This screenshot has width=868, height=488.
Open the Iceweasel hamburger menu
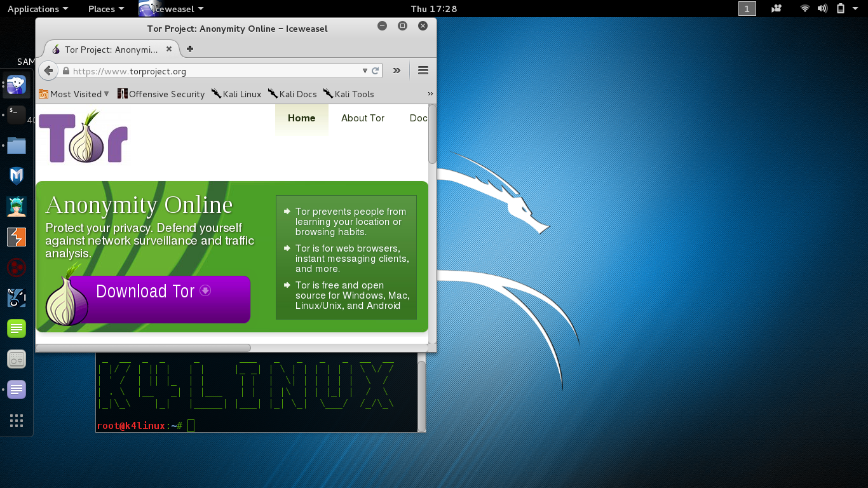click(x=423, y=71)
